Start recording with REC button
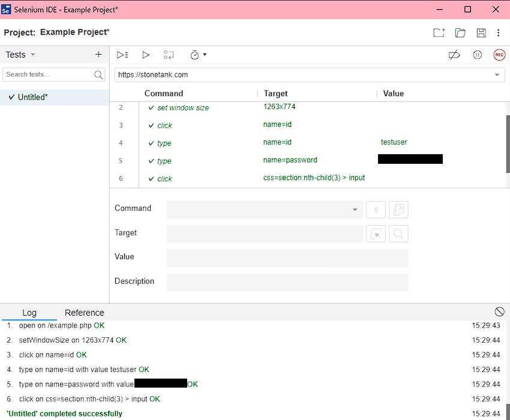The image size is (510, 420). [499, 55]
